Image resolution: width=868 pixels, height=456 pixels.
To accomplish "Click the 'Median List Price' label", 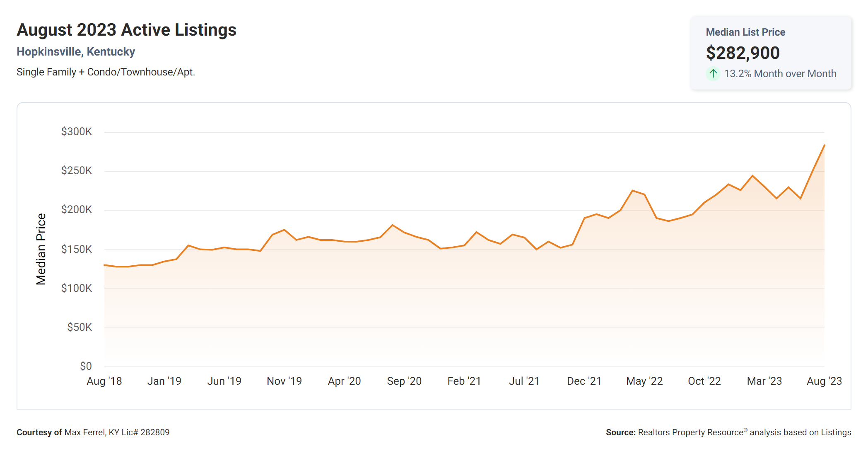I will tap(745, 32).
